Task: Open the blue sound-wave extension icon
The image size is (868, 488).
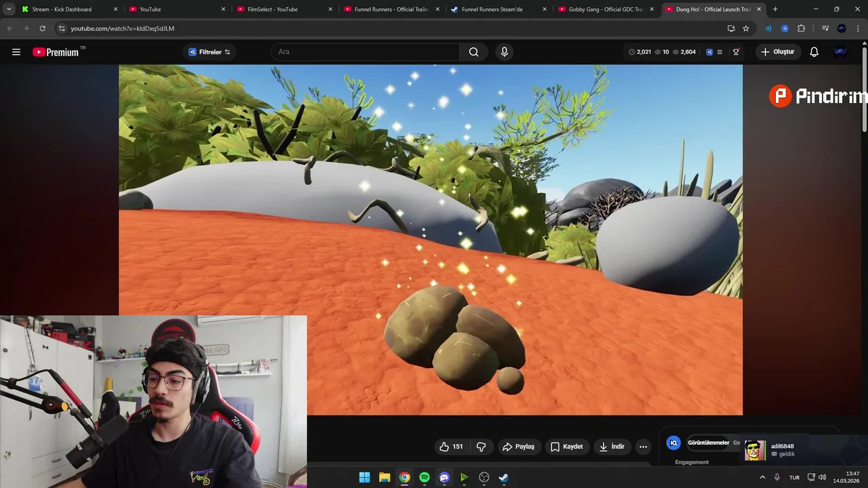Action: pos(768,28)
